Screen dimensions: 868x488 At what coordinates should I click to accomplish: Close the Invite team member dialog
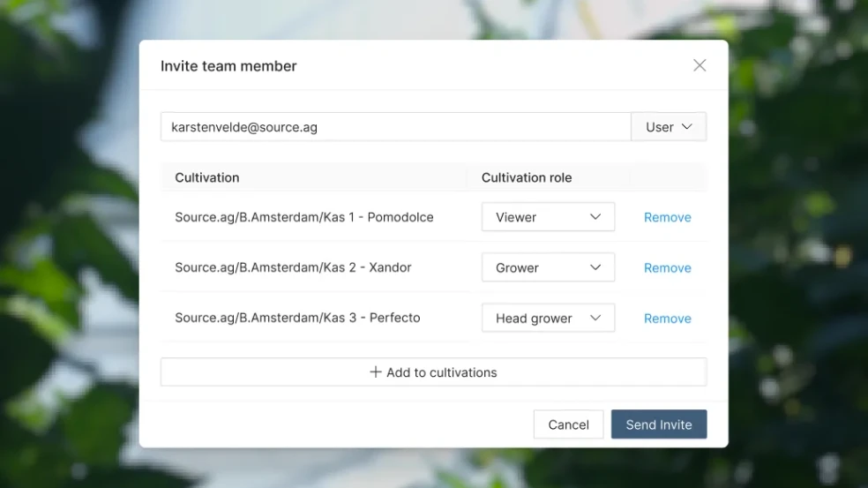tap(700, 65)
